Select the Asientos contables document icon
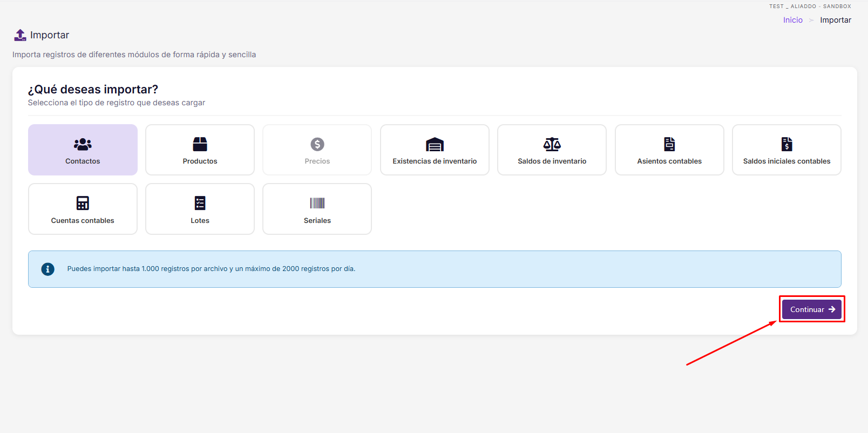 tap(669, 144)
